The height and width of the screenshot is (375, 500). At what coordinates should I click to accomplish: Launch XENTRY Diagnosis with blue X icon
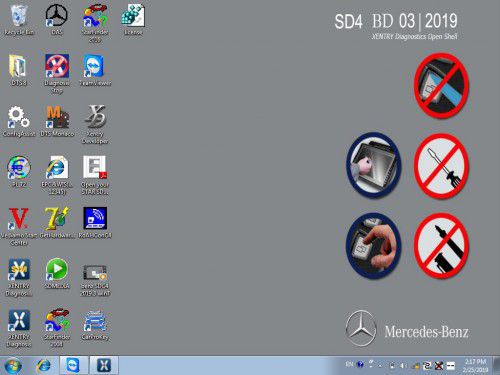[x=19, y=328]
